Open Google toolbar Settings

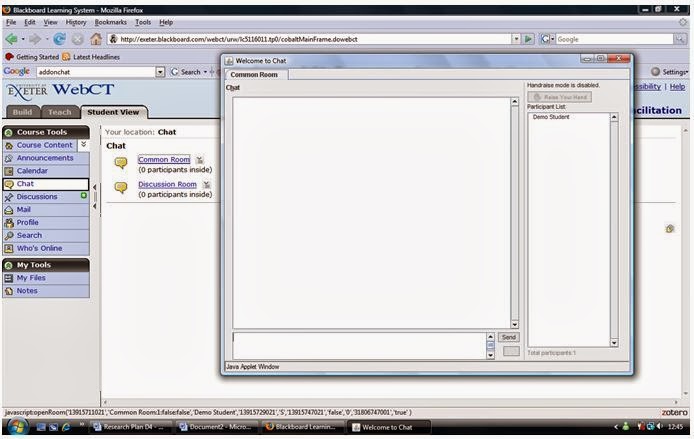pyautogui.click(x=669, y=72)
